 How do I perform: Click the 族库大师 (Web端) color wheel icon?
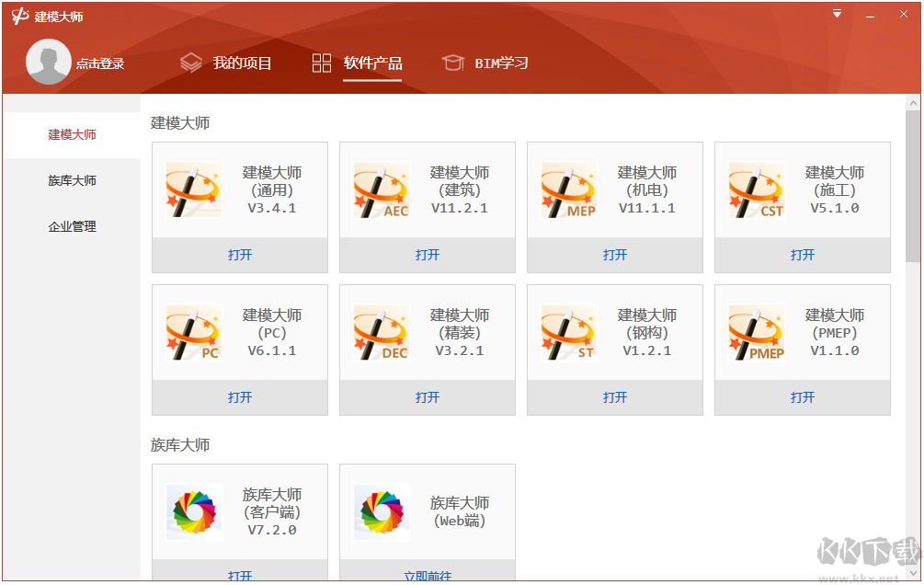[382, 511]
